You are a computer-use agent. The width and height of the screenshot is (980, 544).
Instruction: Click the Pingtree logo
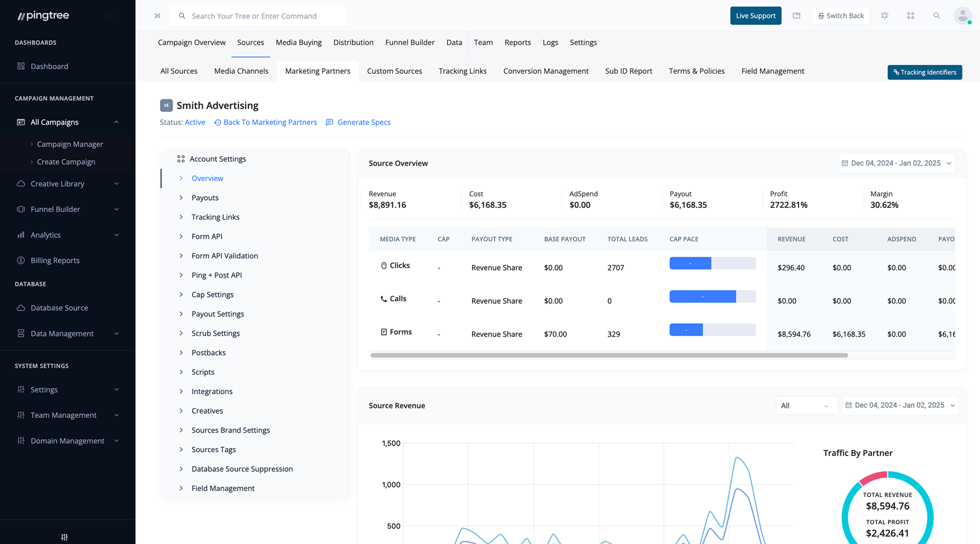pos(43,16)
